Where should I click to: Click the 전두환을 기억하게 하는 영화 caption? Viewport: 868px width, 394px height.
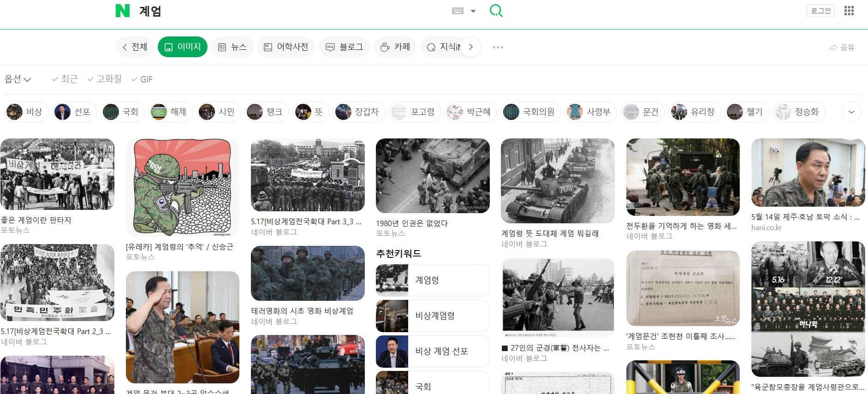coord(681,226)
